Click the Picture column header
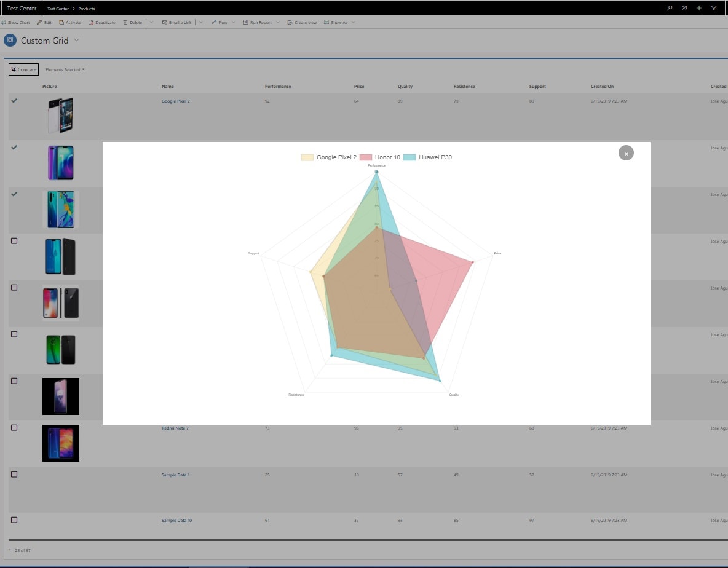728x568 pixels. coord(49,86)
